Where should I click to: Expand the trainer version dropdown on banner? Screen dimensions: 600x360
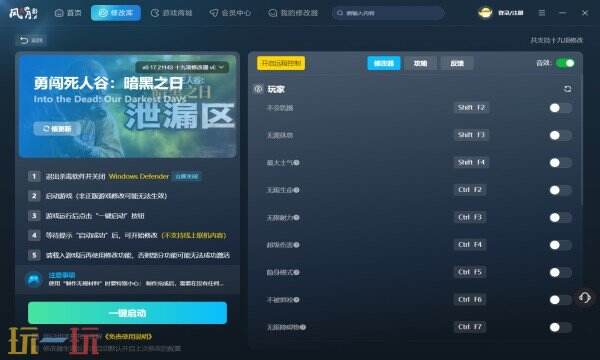pos(182,67)
